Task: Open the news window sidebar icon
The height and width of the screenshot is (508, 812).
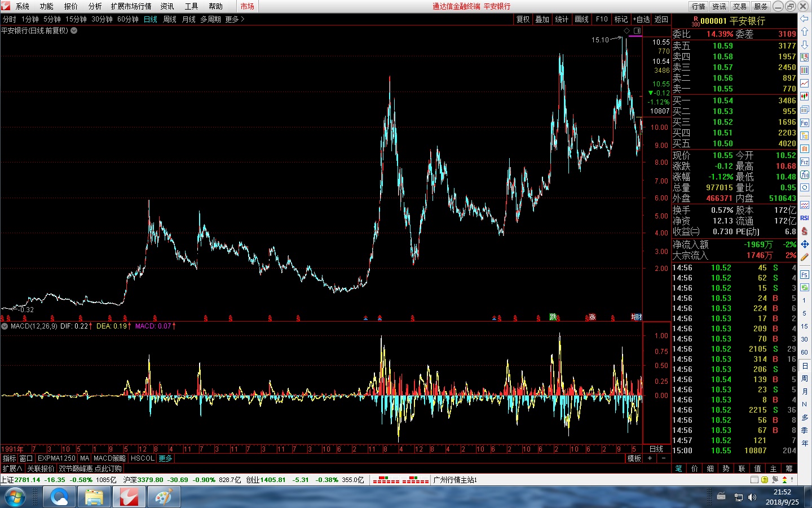Action: coord(805,110)
